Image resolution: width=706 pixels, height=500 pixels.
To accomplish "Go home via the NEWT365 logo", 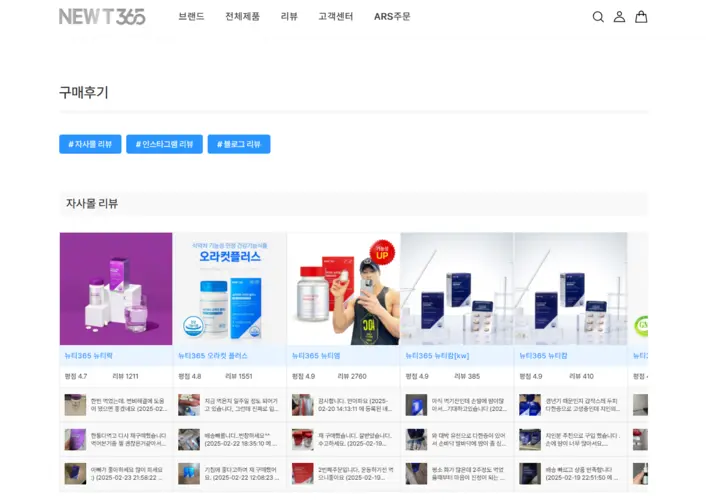I will (102, 17).
